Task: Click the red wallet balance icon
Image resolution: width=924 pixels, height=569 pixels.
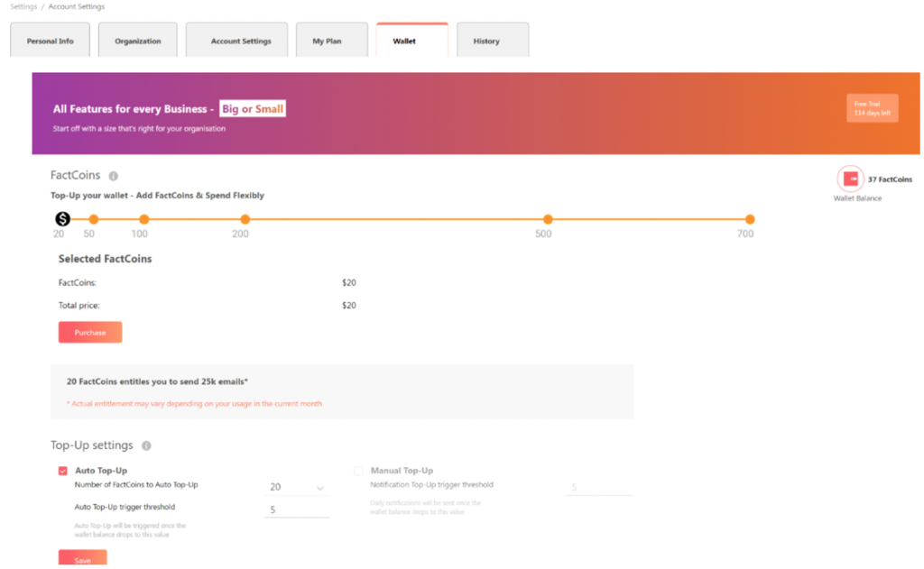Action: (849, 179)
